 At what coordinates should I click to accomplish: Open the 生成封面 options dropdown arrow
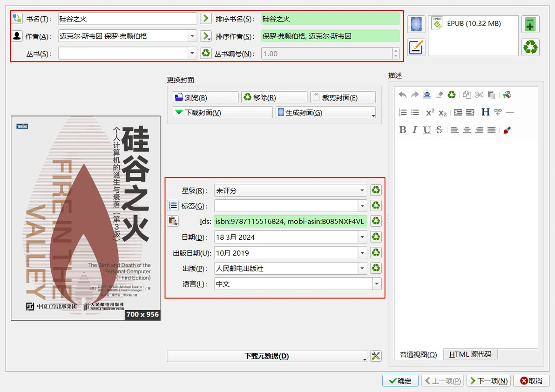coord(372,115)
